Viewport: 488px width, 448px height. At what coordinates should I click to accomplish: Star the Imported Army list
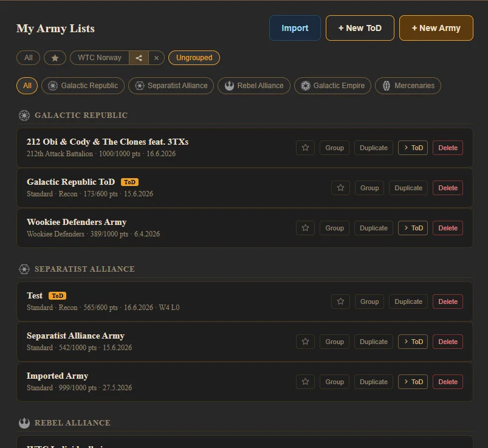(305, 382)
